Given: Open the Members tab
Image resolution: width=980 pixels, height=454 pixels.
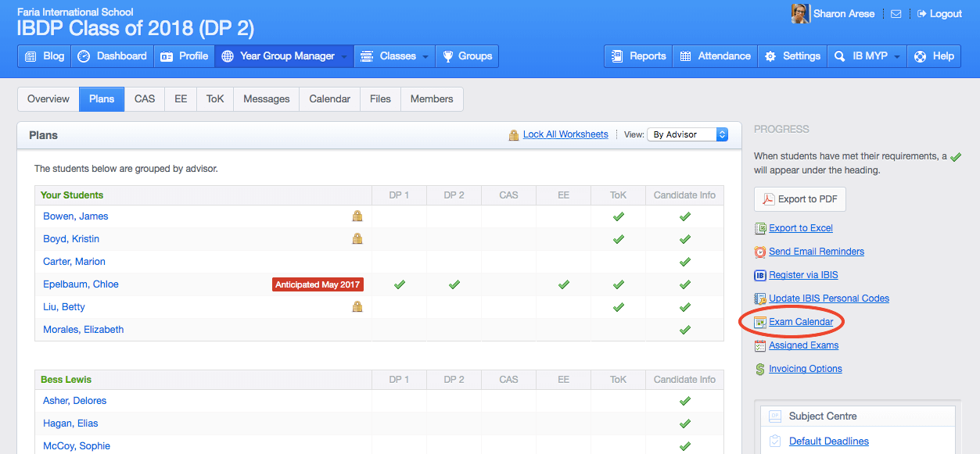Looking at the screenshot, I should [x=432, y=99].
